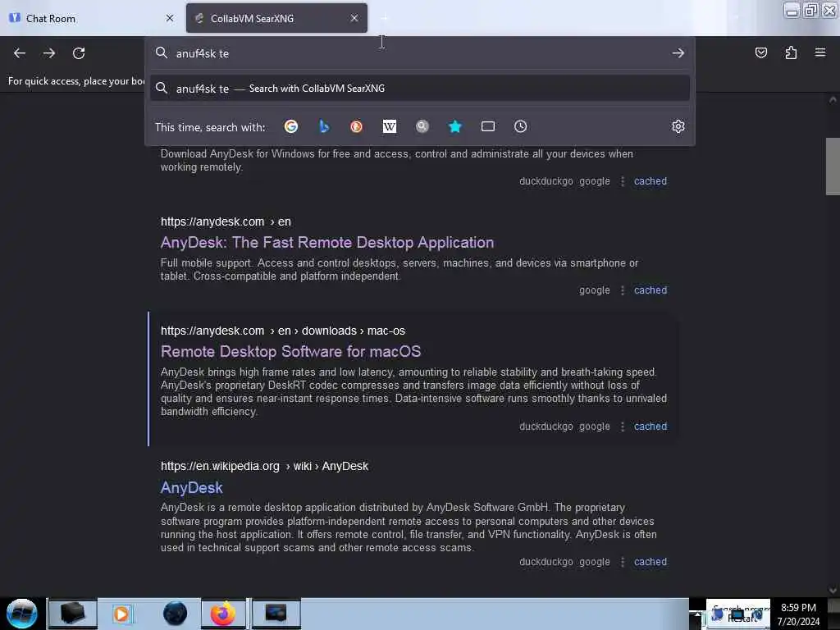840x630 pixels.
Task: Open Remote Desktop Software for macOS result
Action: click(x=290, y=351)
